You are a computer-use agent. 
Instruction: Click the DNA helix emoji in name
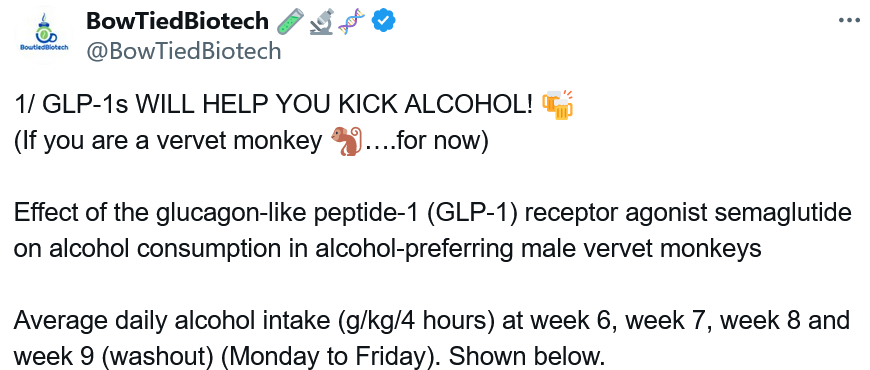(x=352, y=22)
